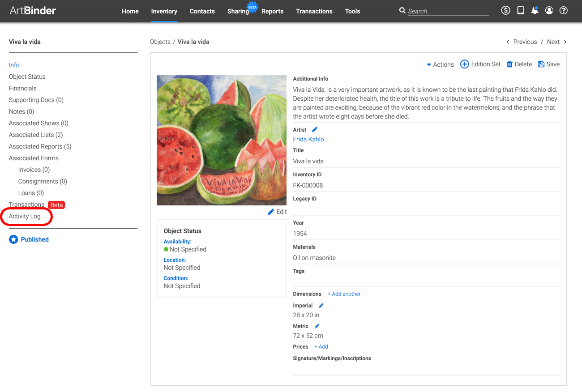Edit the Artist field pencil icon
Image resolution: width=582 pixels, height=392 pixels.
click(x=315, y=130)
